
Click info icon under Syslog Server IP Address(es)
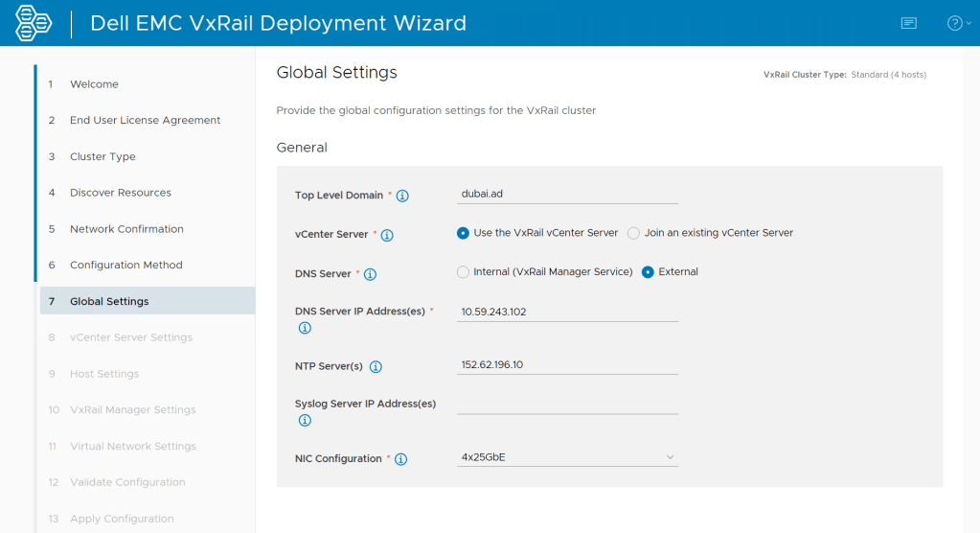pos(305,420)
